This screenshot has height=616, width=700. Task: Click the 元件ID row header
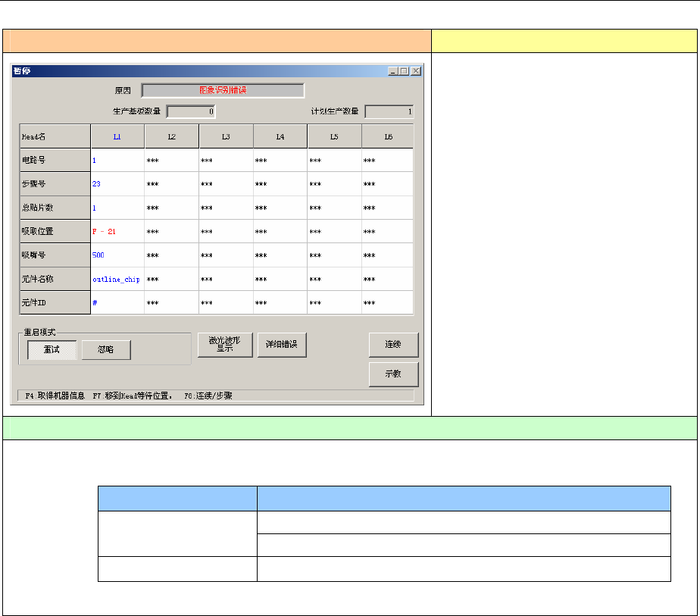pyautogui.click(x=55, y=302)
